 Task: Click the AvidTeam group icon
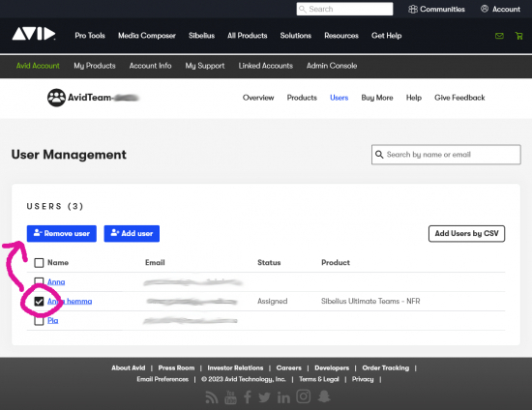[x=56, y=98]
